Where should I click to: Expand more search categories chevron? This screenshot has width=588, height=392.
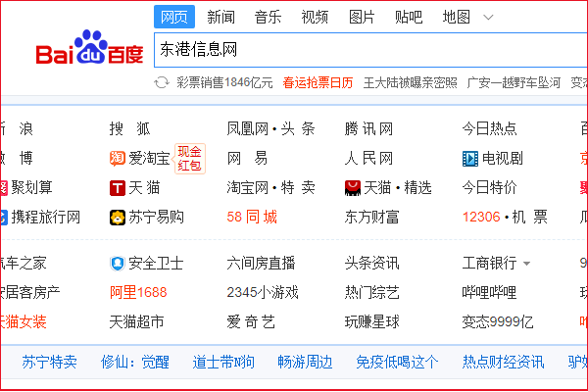click(488, 18)
